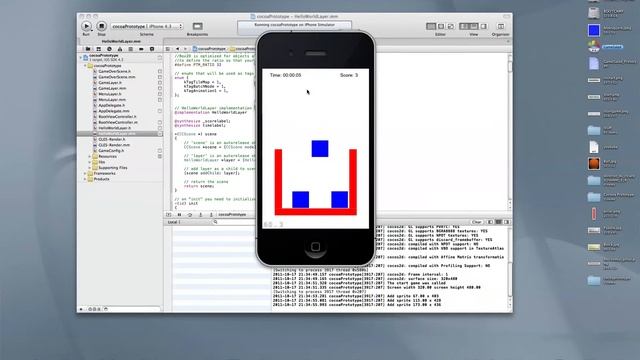
Task: Click the variables search field
Action: click(235, 222)
